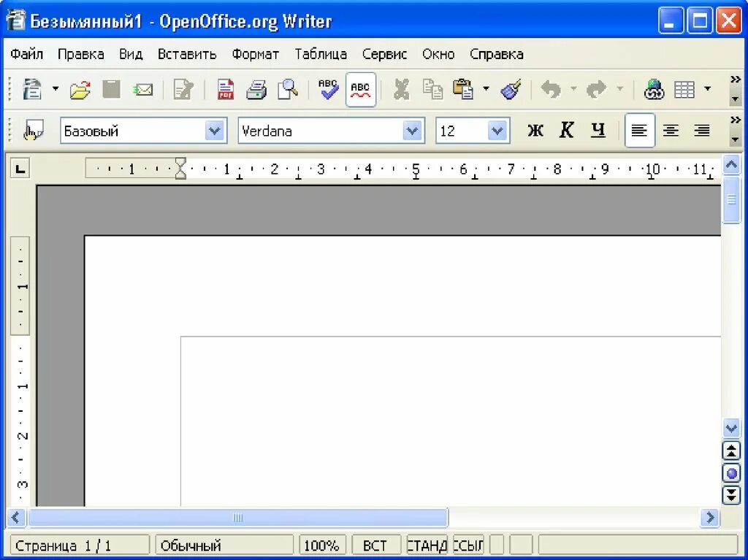The image size is (748, 560).
Task: Open the Сервис menu
Action: pos(384,54)
